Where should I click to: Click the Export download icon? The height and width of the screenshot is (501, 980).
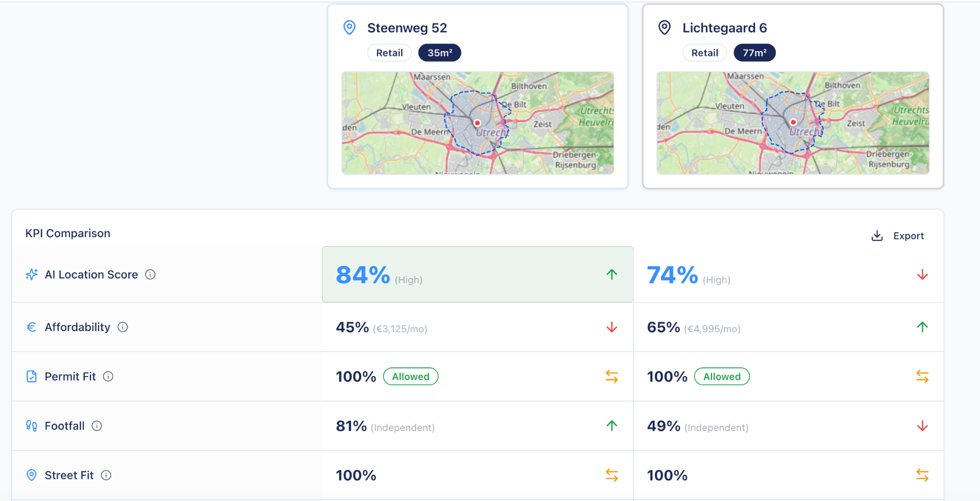(877, 235)
